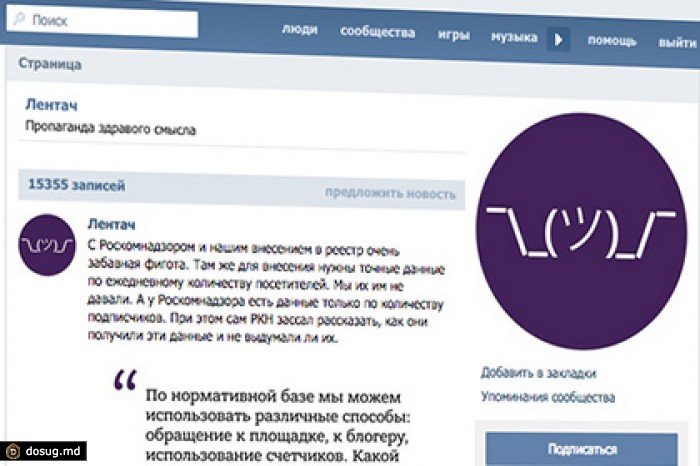Open the люди menu item
This screenshot has width=700, height=466.
coord(300,29)
